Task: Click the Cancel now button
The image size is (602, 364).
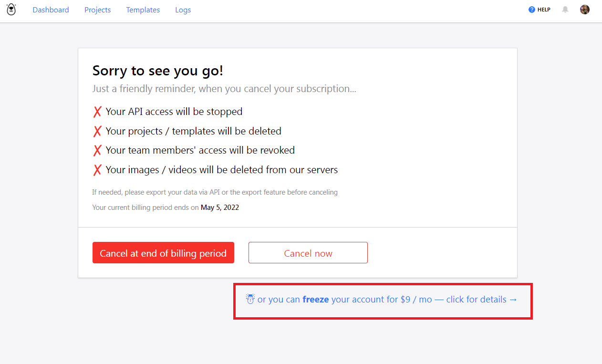Action: 308,253
